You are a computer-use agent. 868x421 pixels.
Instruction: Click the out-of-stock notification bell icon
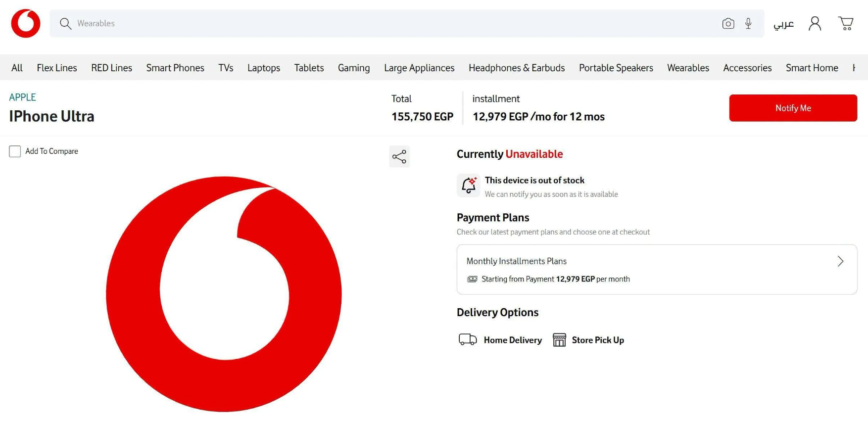click(468, 186)
